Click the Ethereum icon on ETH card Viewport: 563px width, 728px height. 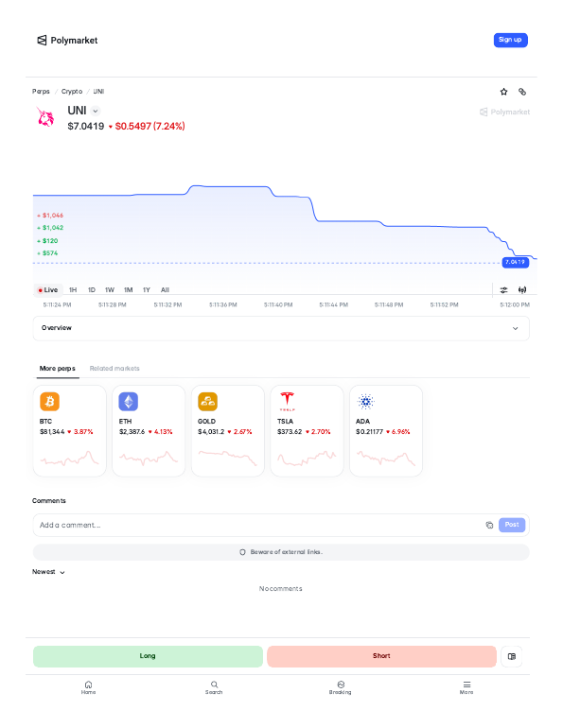pyautogui.click(x=129, y=402)
